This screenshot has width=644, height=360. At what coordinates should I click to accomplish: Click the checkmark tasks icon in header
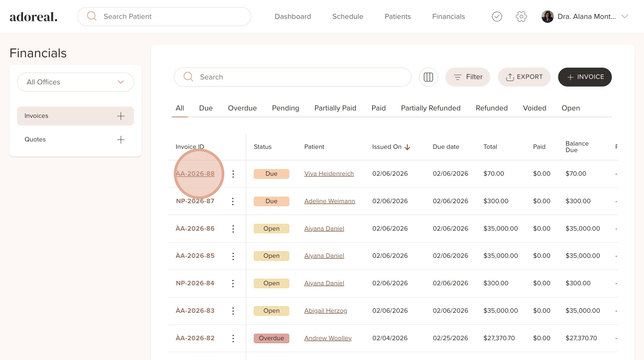[x=497, y=17]
